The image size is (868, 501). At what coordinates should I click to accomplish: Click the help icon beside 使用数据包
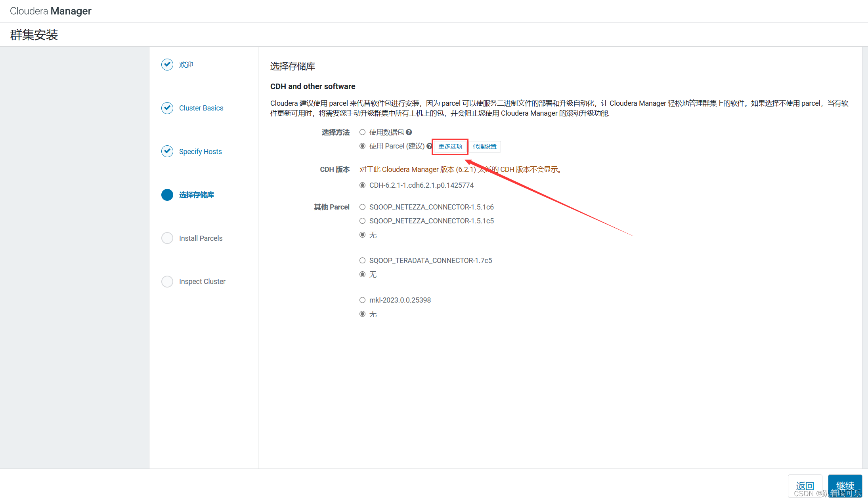409,132
